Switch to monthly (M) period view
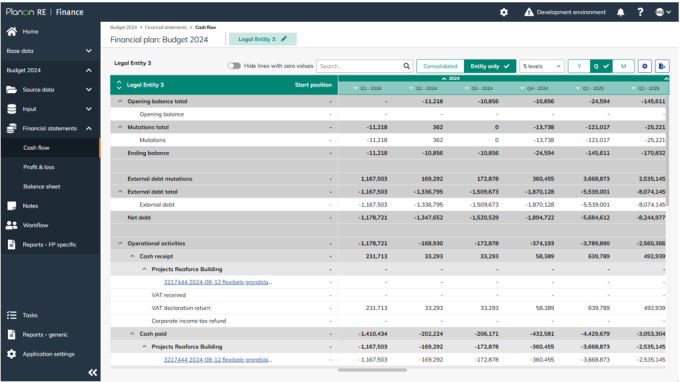This screenshot has width=680, height=382. (624, 66)
